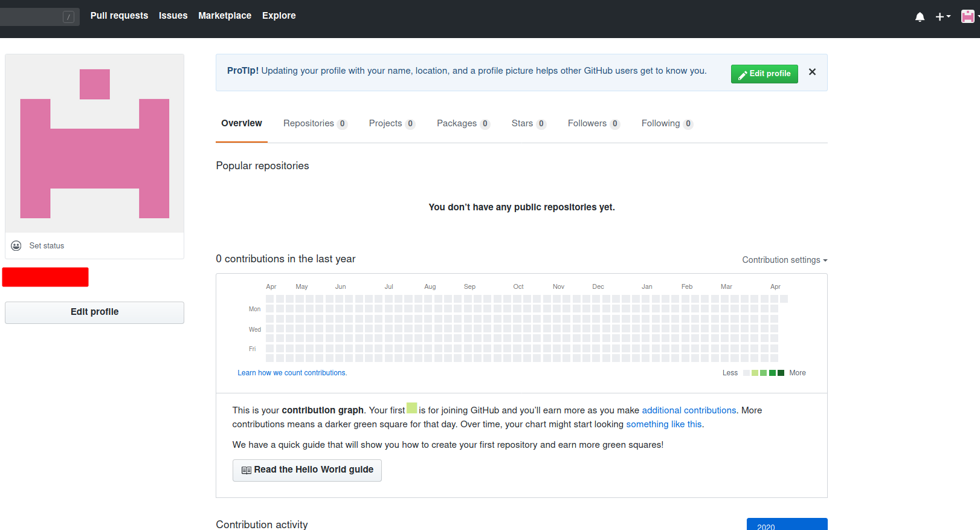Open the user avatar menu
The height and width of the screenshot is (530, 980).
(969, 16)
